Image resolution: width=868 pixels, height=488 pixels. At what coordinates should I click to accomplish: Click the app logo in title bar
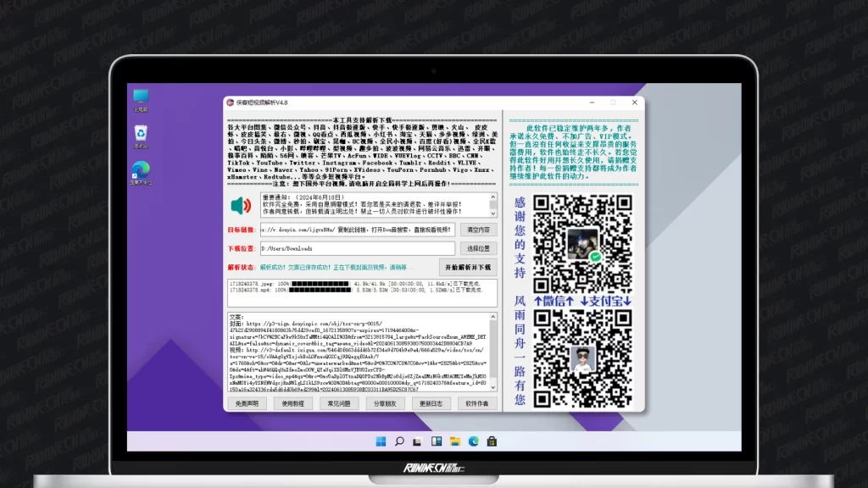tap(230, 103)
